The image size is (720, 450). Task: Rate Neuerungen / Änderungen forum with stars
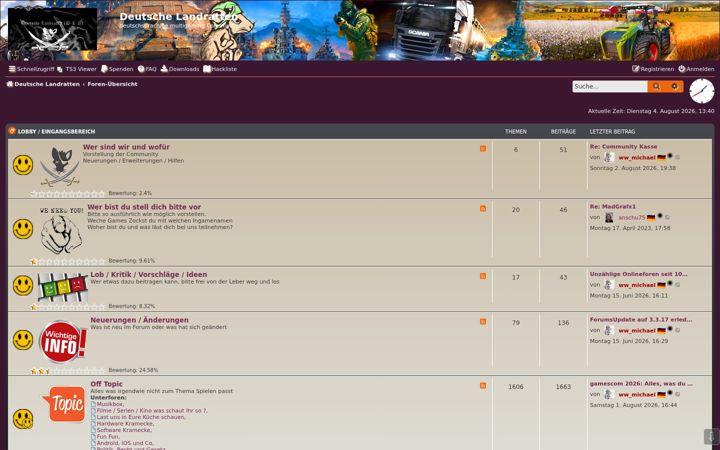(x=68, y=371)
